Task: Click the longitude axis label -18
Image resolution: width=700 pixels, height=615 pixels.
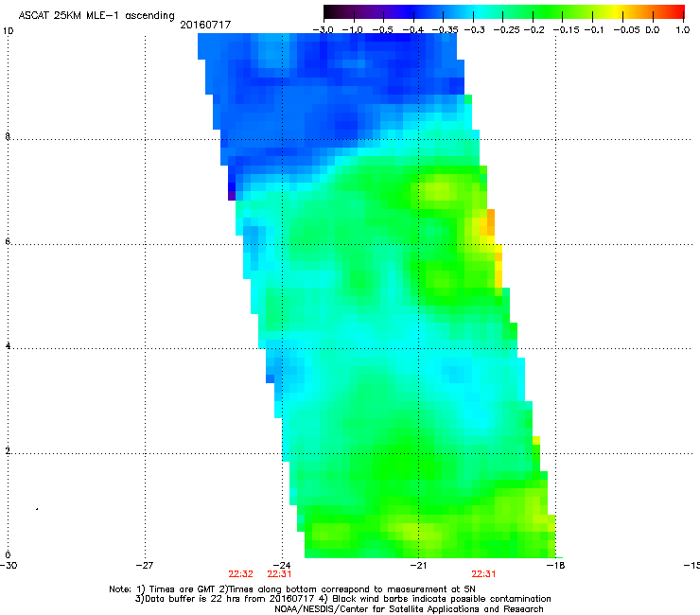Action: (x=555, y=566)
